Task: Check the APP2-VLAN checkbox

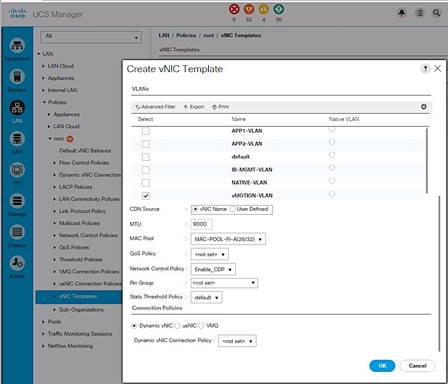Action: tap(146, 144)
